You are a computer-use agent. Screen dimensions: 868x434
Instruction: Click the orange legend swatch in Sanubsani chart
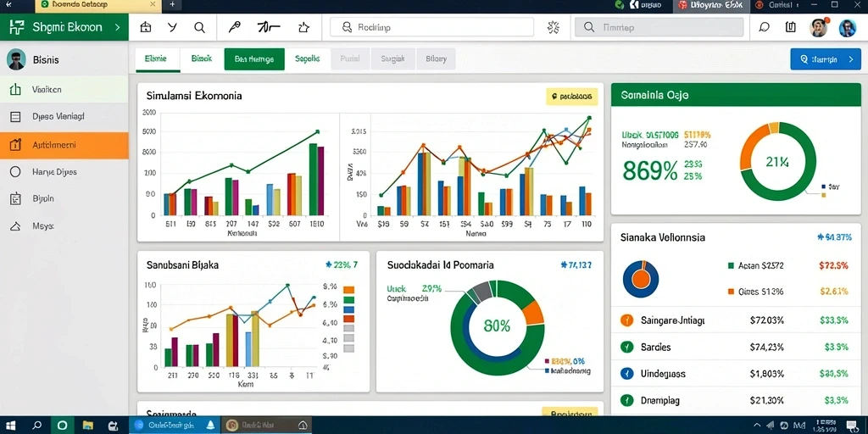(x=348, y=290)
